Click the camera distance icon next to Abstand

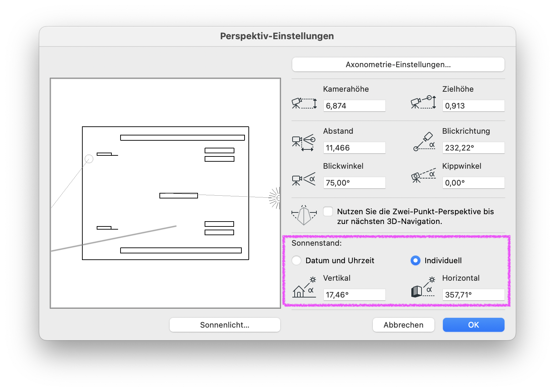pos(304,142)
